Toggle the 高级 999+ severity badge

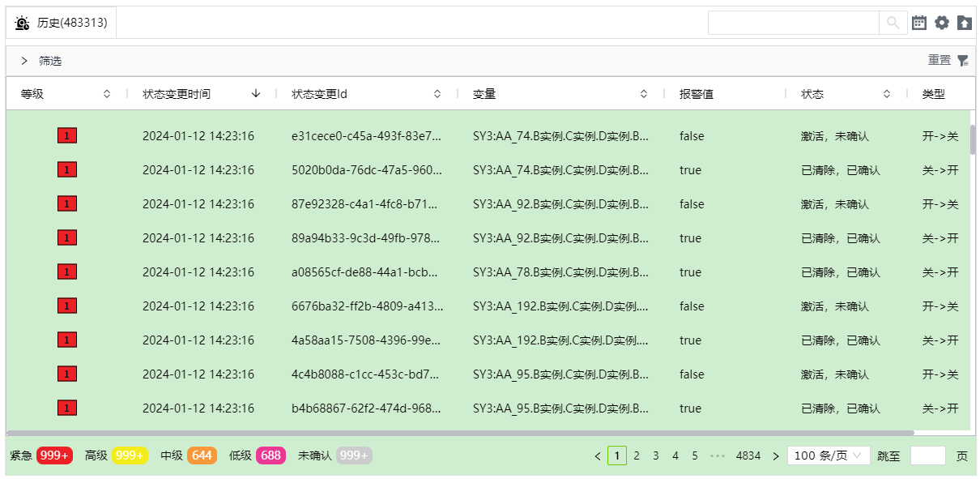(x=130, y=455)
